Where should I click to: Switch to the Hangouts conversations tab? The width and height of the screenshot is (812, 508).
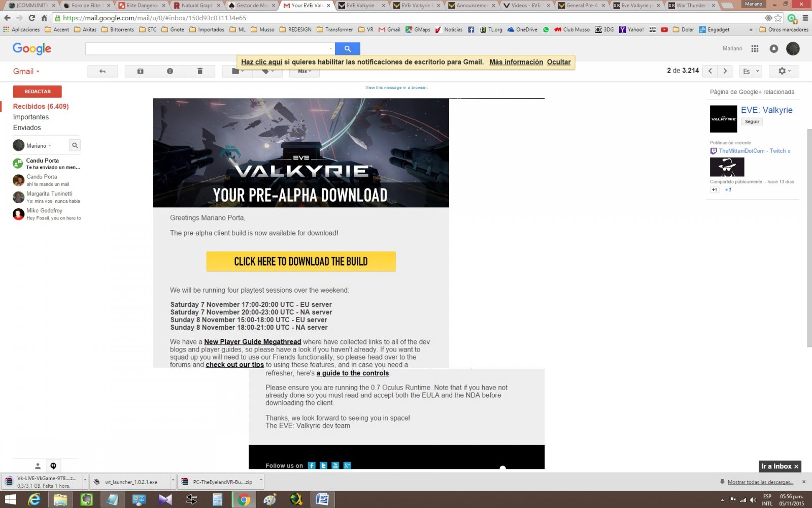click(53, 466)
